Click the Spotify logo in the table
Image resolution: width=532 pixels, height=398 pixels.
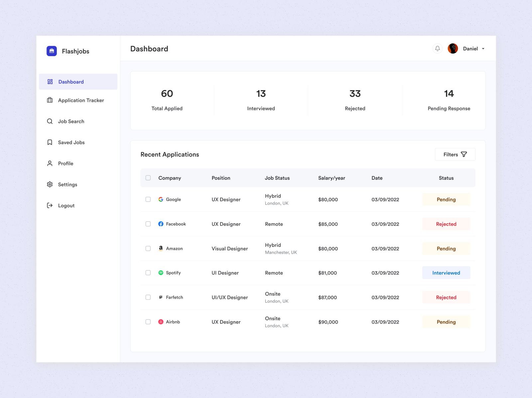(x=161, y=272)
